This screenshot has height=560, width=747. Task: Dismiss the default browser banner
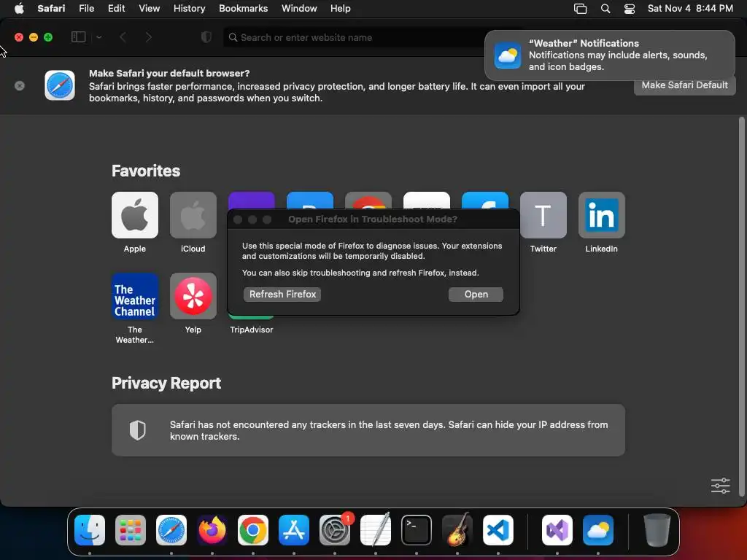pos(20,86)
